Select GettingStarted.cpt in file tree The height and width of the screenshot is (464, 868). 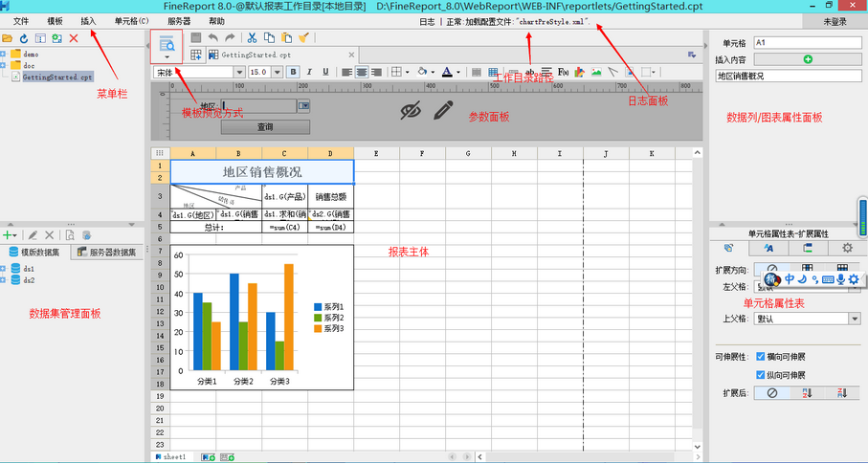tap(57, 77)
